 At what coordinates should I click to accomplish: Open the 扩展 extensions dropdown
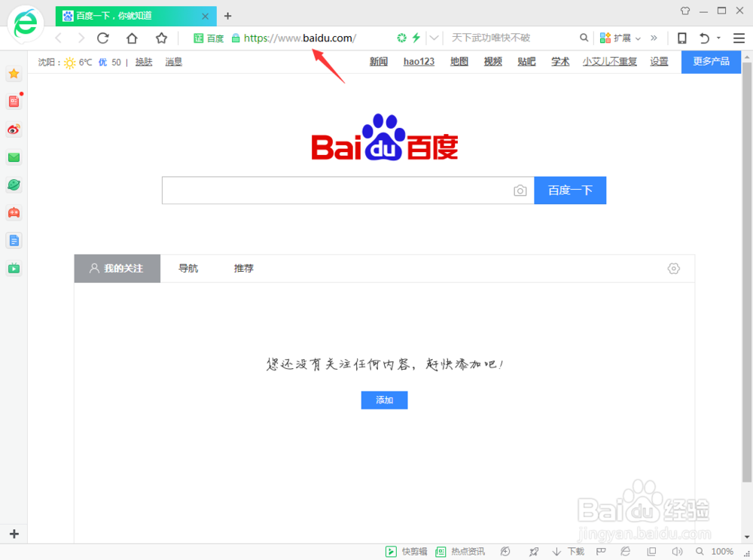coord(620,38)
